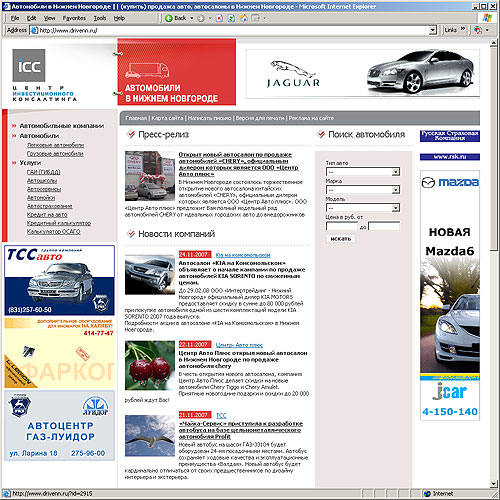This screenshot has height=500, width=500.
Task: Click the Карта сайта navigation link
Action: [167, 118]
